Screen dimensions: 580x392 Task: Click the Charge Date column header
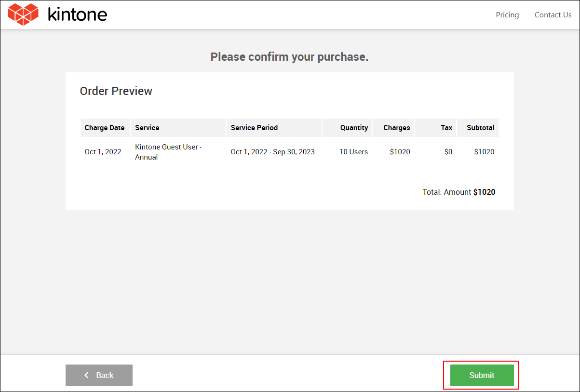[x=105, y=128]
